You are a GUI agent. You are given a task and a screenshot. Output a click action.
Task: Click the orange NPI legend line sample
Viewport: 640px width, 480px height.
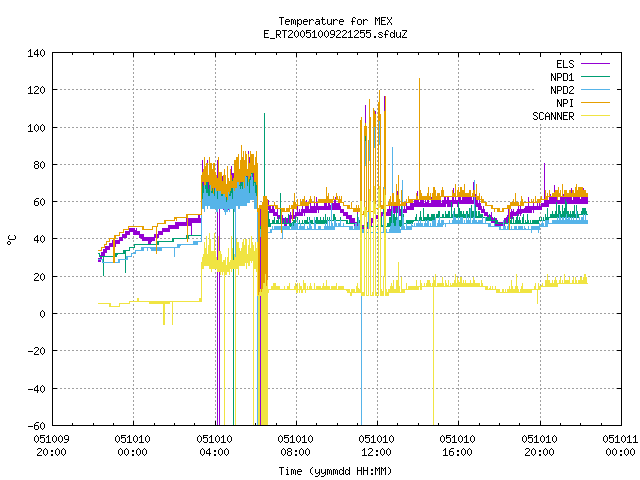(595, 102)
